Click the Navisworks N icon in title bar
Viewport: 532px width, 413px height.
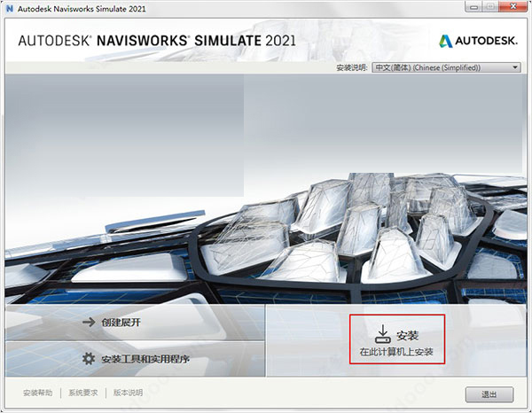(10, 9)
